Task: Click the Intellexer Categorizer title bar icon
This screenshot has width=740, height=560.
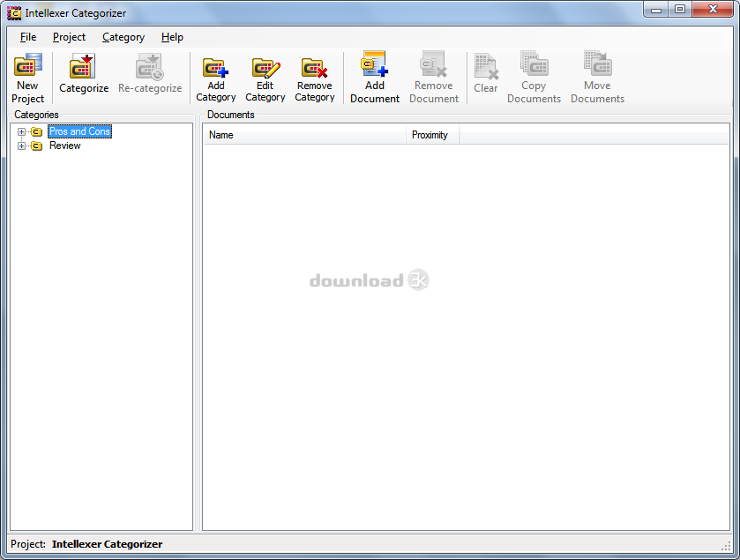Action: [14, 13]
